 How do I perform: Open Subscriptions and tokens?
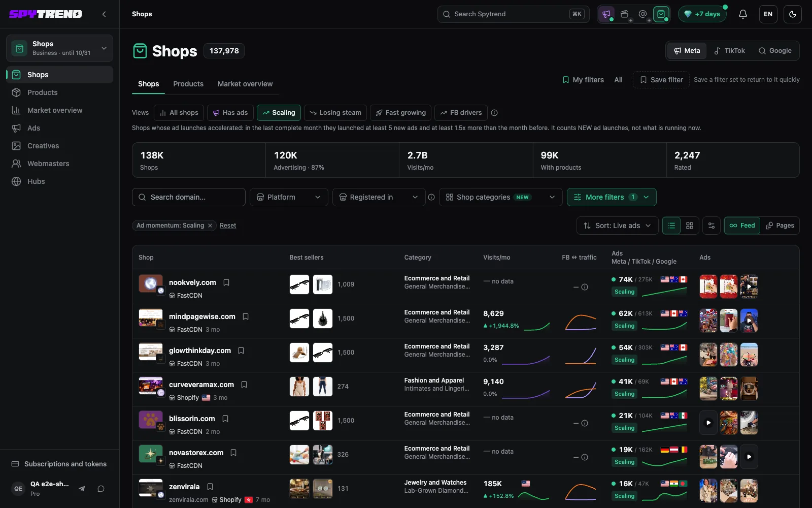[x=60, y=464]
